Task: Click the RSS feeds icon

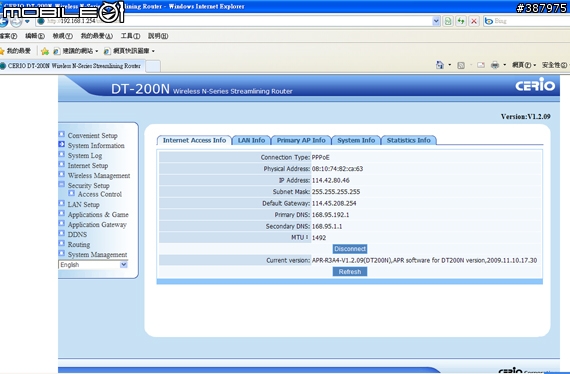Action: tap(461, 65)
